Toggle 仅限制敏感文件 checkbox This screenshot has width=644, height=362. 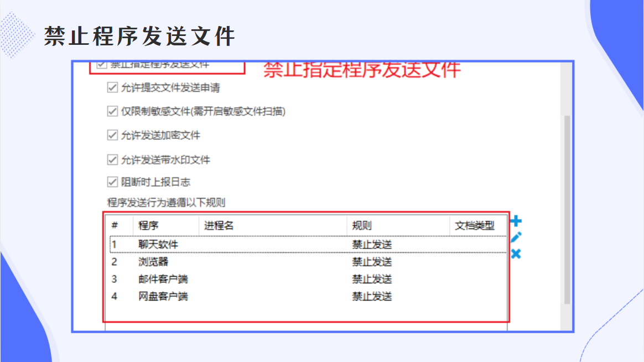pyautogui.click(x=112, y=111)
